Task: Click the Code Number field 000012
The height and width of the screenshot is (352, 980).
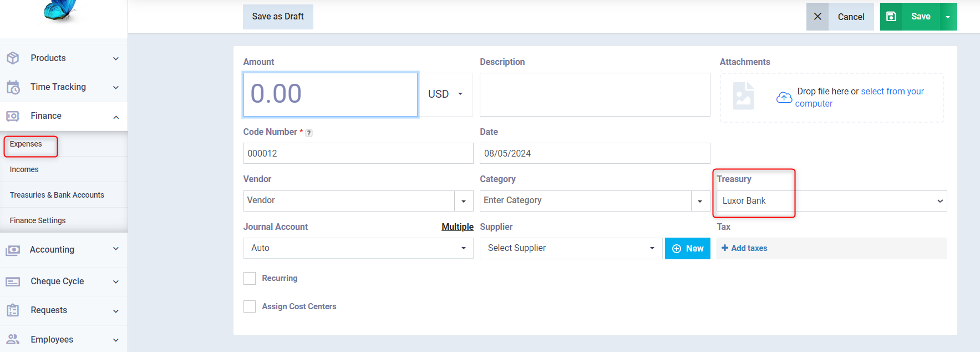Action: coord(358,153)
